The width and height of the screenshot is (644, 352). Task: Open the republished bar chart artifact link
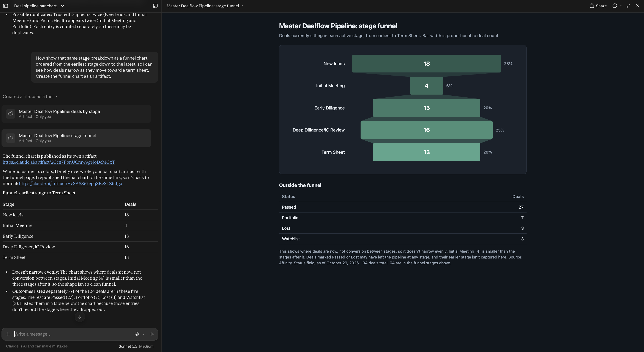[x=71, y=184]
